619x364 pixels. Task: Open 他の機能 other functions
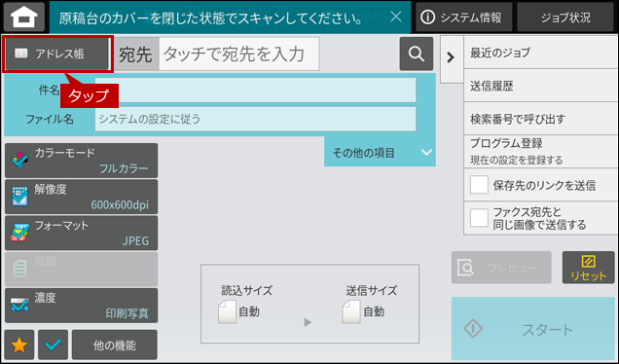pyautogui.click(x=115, y=346)
